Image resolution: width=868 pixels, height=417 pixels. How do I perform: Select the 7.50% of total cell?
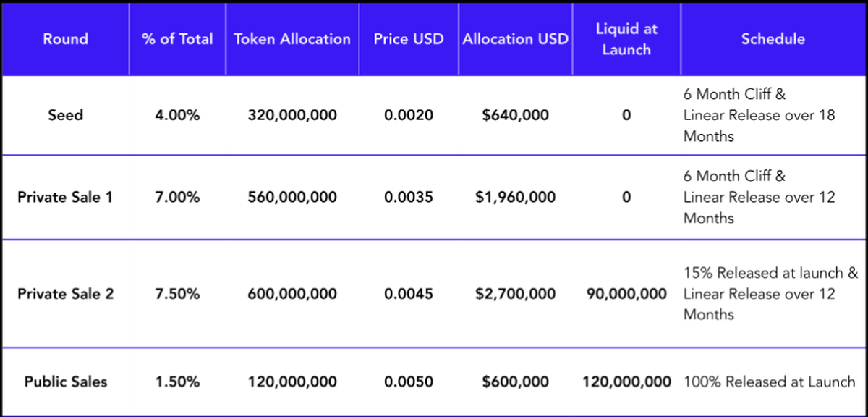click(x=177, y=293)
